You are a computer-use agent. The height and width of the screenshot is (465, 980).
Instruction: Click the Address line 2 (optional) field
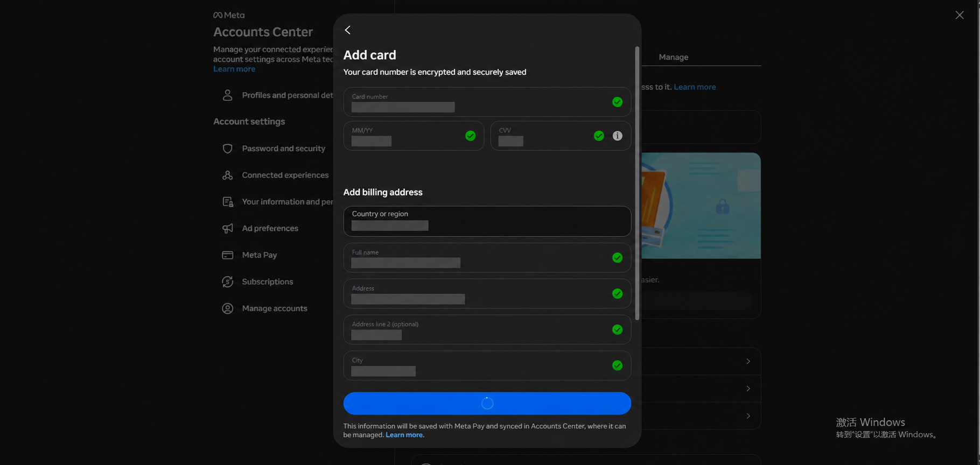[x=487, y=330]
